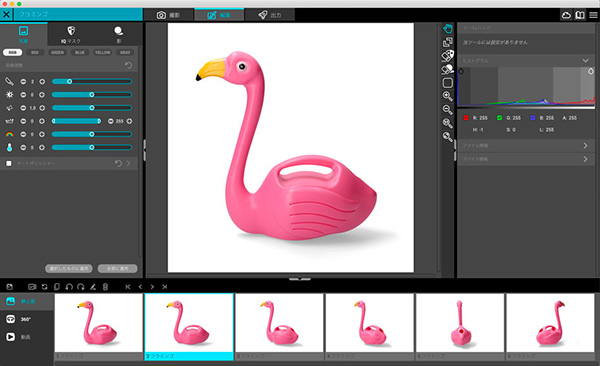Image resolution: width=600 pixels, height=366 pixels.
Task: Select the Hand tool in the vertical toolbar
Action: tap(447, 28)
